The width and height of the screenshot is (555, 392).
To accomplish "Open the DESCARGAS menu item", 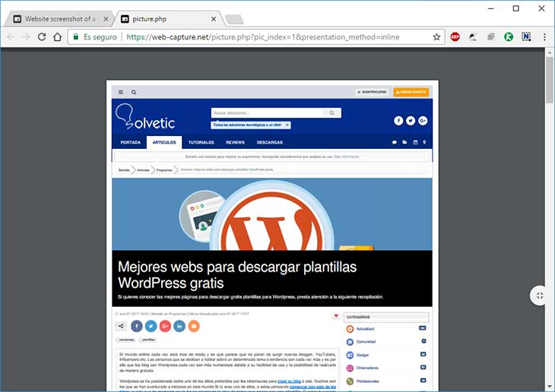I will 270,142.
